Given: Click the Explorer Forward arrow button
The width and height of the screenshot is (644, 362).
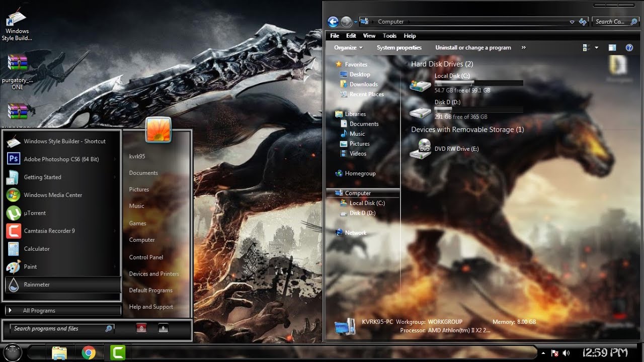Looking at the screenshot, I should [x=346, y=22].
